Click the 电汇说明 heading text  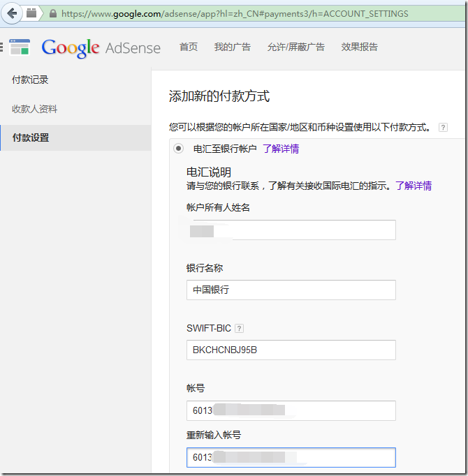pyautogui.click(x=209, y=172)
